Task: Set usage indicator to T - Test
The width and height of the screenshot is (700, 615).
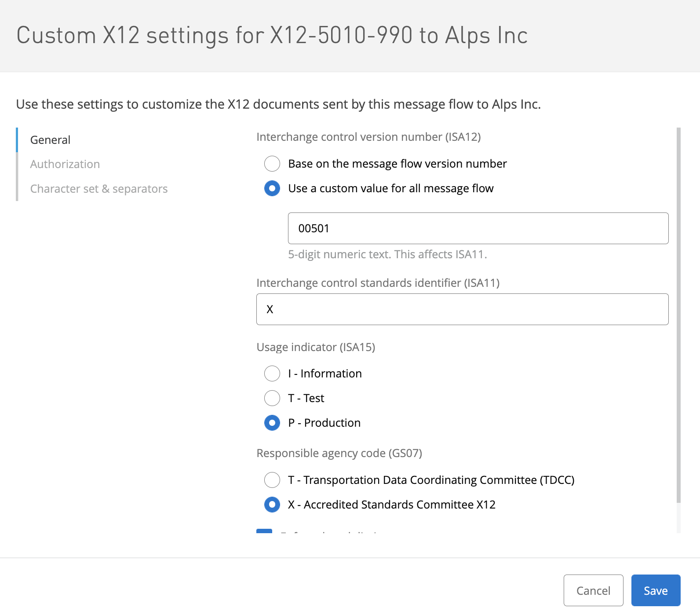Action: click(x=272, y=398)
